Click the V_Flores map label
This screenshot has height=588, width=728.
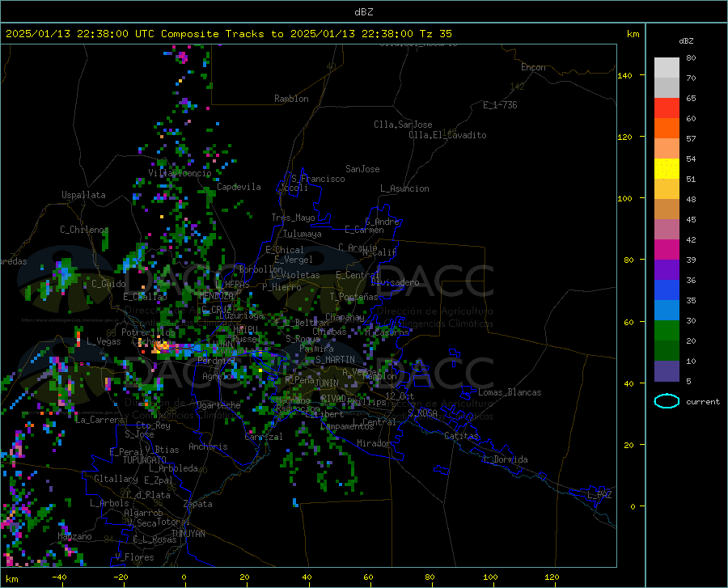134,557
